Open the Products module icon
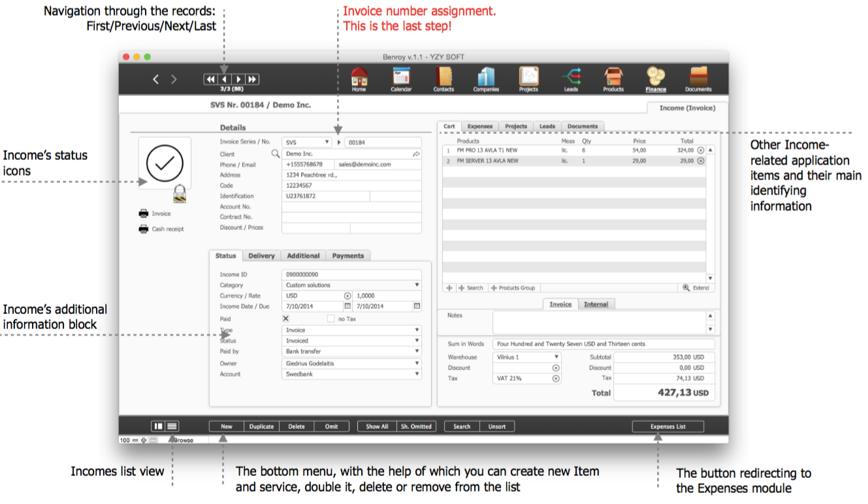This screenshot has height=504, width=868. 613,77
